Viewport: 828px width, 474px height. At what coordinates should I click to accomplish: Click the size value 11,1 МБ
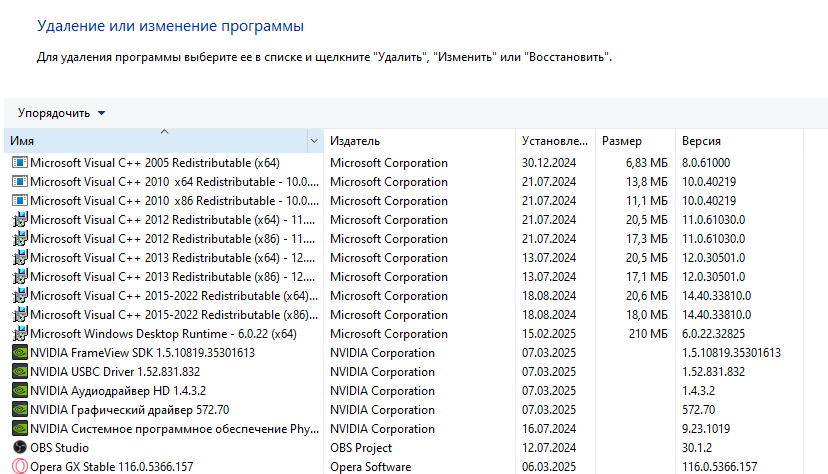tap(646, 201)
